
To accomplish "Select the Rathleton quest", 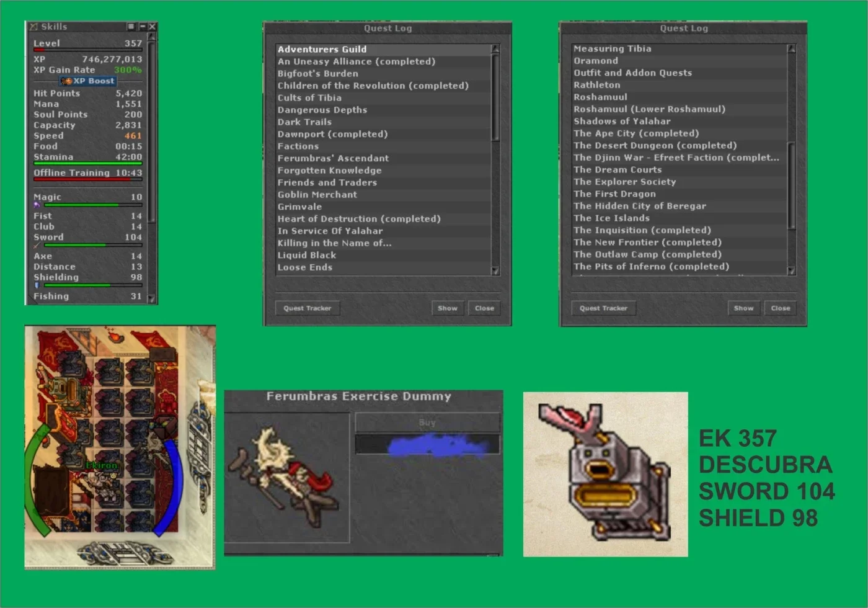I will coord(680,85).
